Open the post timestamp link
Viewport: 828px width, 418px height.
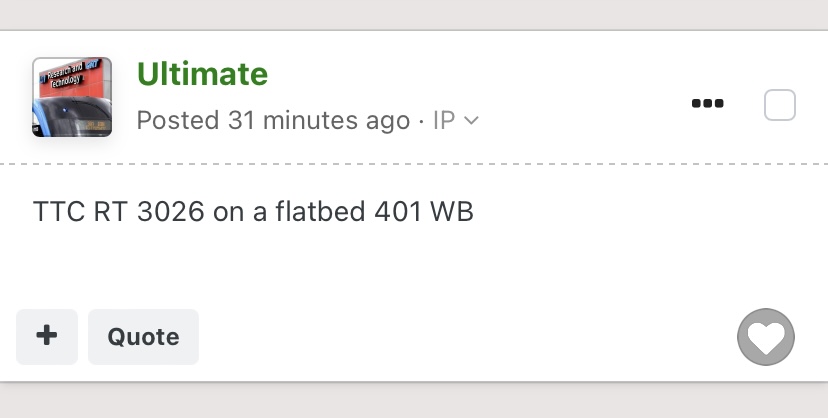[x=273, y=121]
